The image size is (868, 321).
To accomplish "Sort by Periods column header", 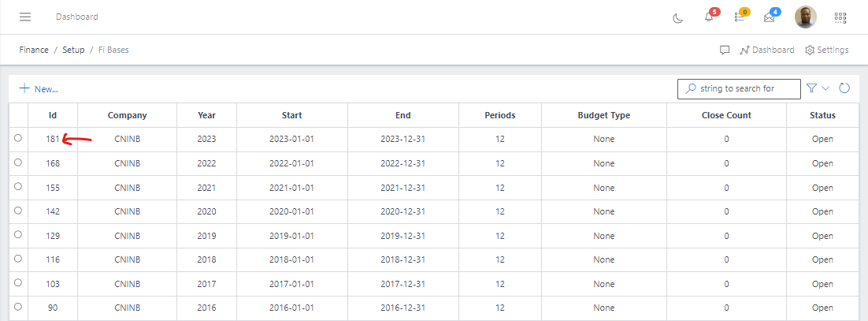I will pos(500,115).
